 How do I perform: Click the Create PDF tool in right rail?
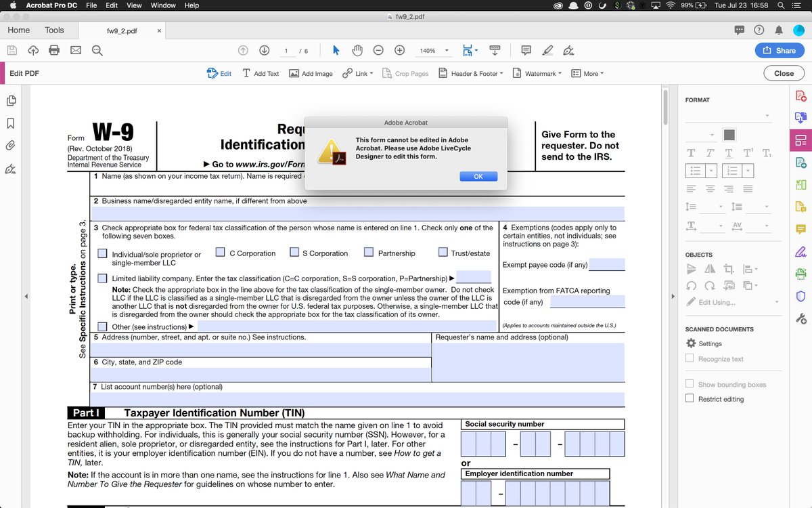800,96
